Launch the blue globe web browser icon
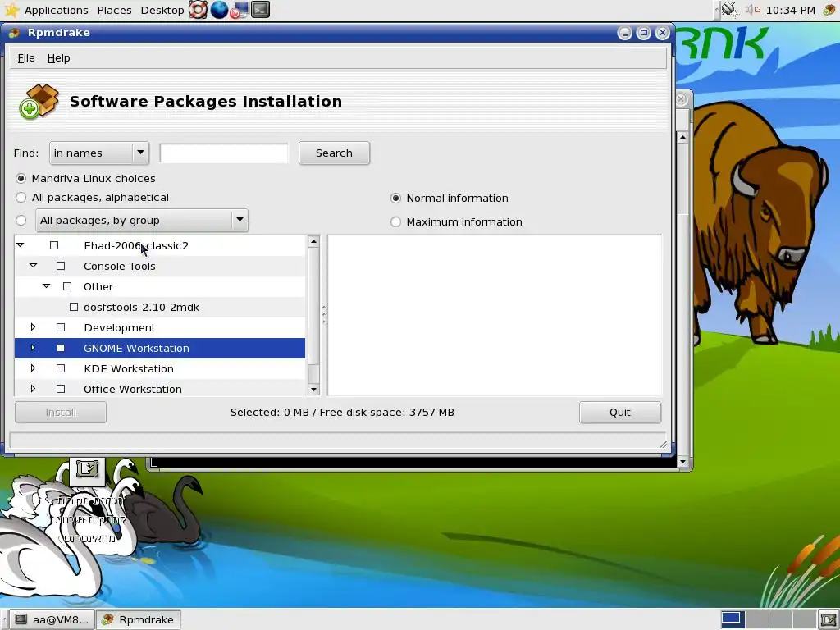 pyautogui.click(x=219, y=10)
